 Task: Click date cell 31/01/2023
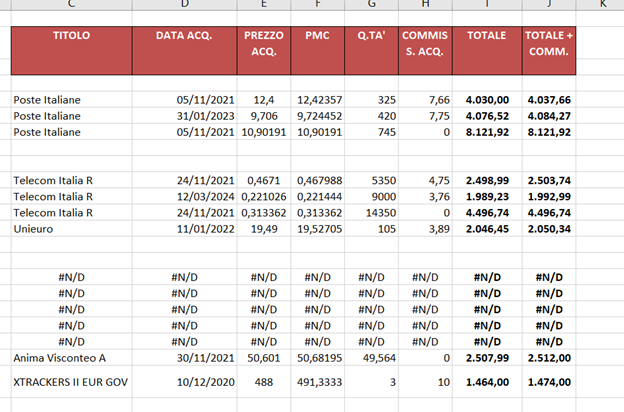(x=185, y=116)
